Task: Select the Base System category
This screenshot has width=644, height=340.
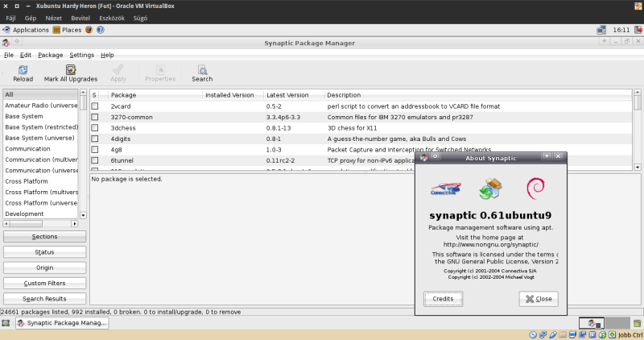Action: [x=40, y=116]
